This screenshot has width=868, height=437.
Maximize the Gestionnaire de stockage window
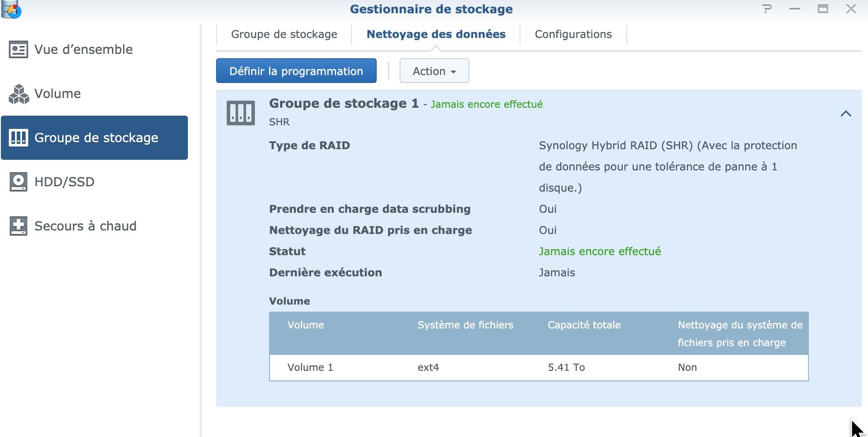pyautogui.click(x=823, y=9)
